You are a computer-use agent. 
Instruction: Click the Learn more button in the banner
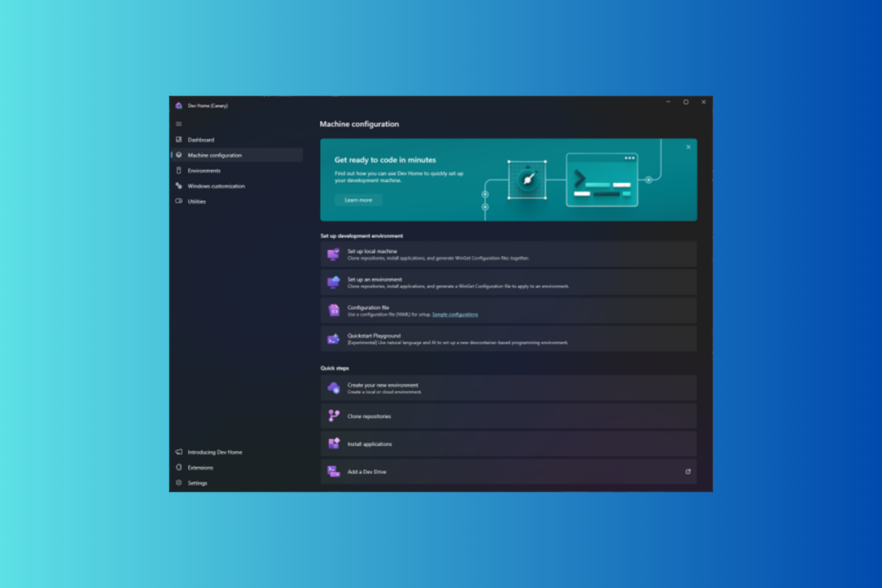coord(358,200)
